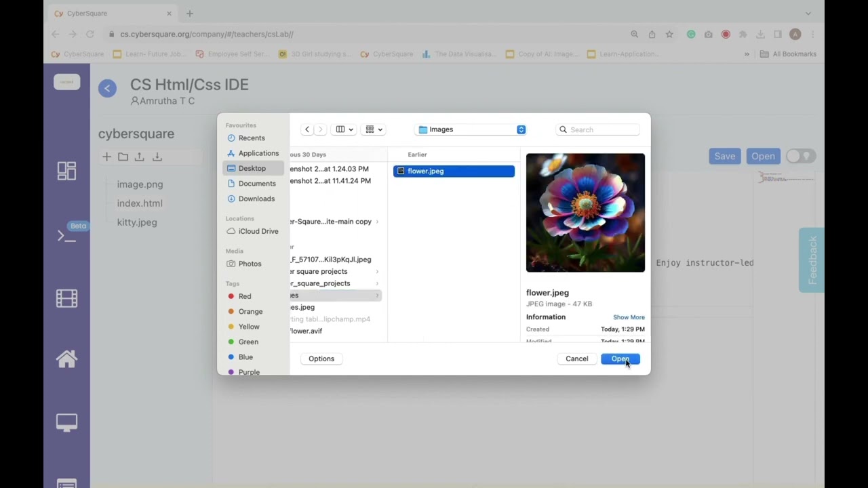Open Chrome downloads icon
868x488 pixels.
click(760, 34)
